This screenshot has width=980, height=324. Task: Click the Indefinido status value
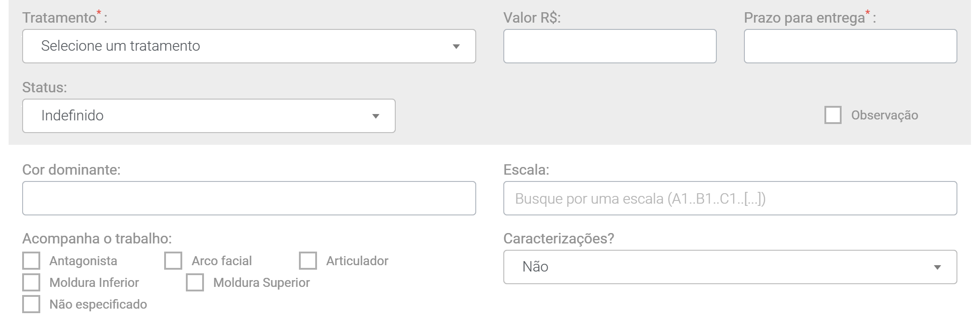[x=72, y=115]
